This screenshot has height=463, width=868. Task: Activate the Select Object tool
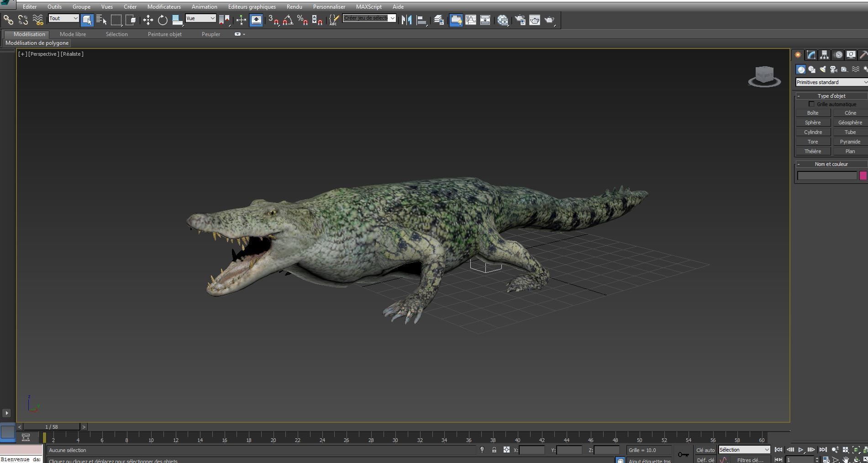[87, 20]
